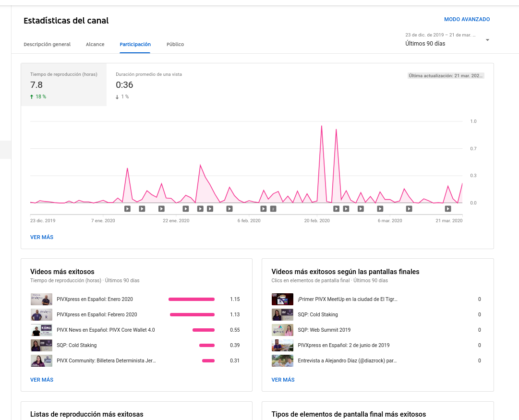Open ¡Primer PIVX MeetUp en la ciudad title
Viewport: 519px width, 420px height.
tap(348, 299)
